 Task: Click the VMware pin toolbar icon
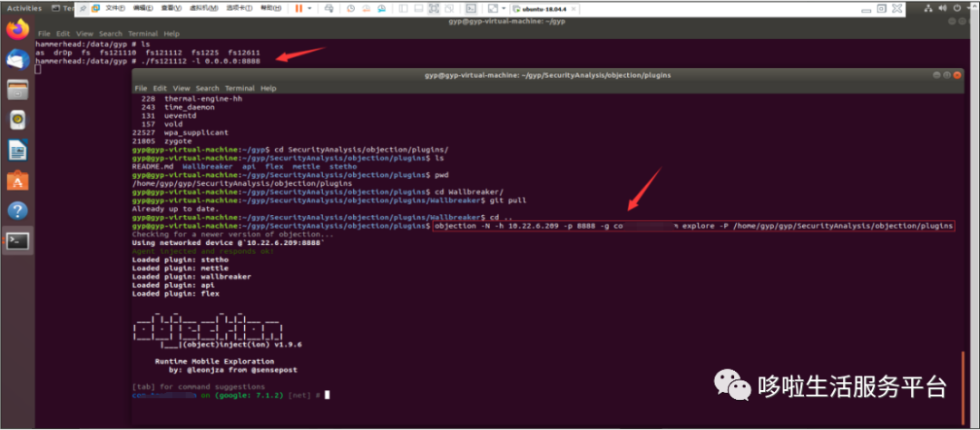click(x=83, y=9)
